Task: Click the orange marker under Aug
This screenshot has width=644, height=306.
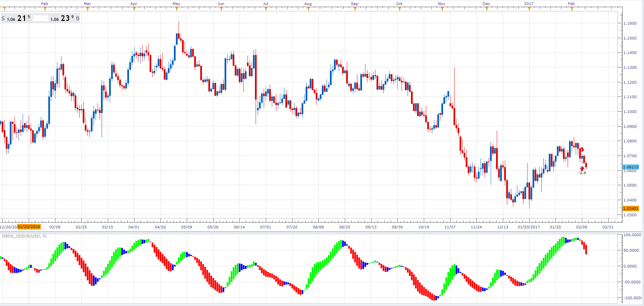Action: click(x=308, y=9)
